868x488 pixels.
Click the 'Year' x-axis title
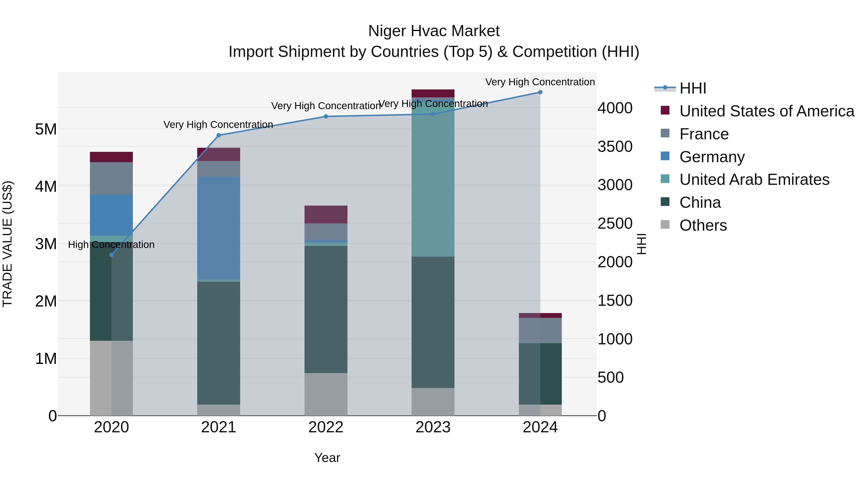tap(327, 458)
